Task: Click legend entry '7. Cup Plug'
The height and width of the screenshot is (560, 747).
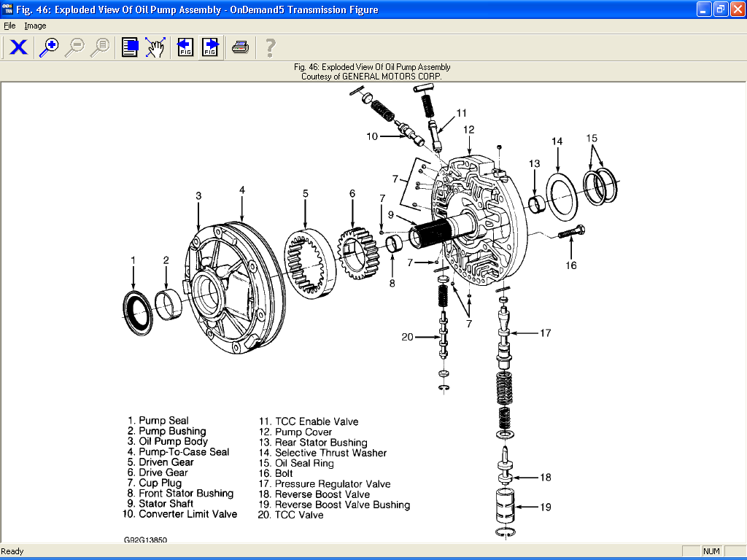Action: (x=155, y=483)
